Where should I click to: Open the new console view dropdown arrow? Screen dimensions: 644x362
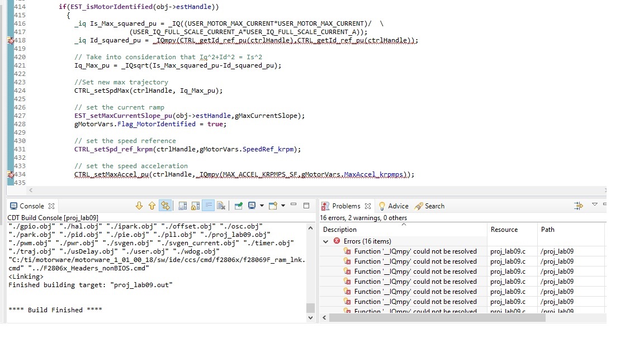[283, 206]
